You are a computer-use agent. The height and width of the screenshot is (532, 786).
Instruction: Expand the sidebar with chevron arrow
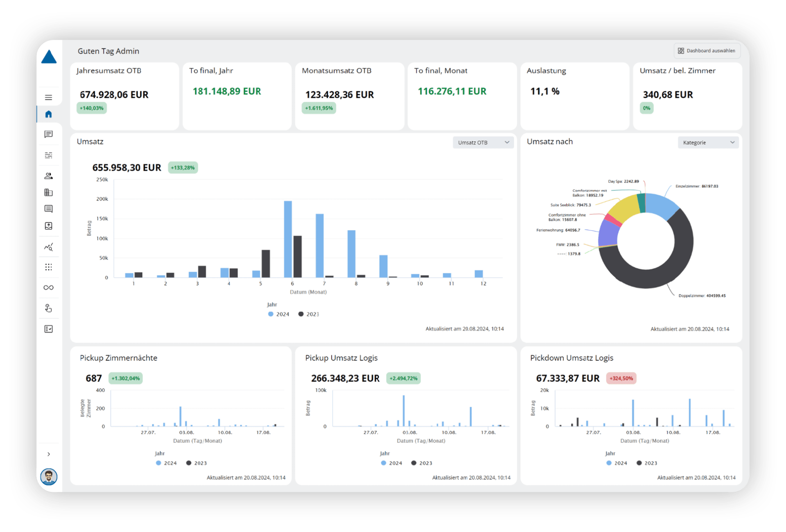(49, 454)
